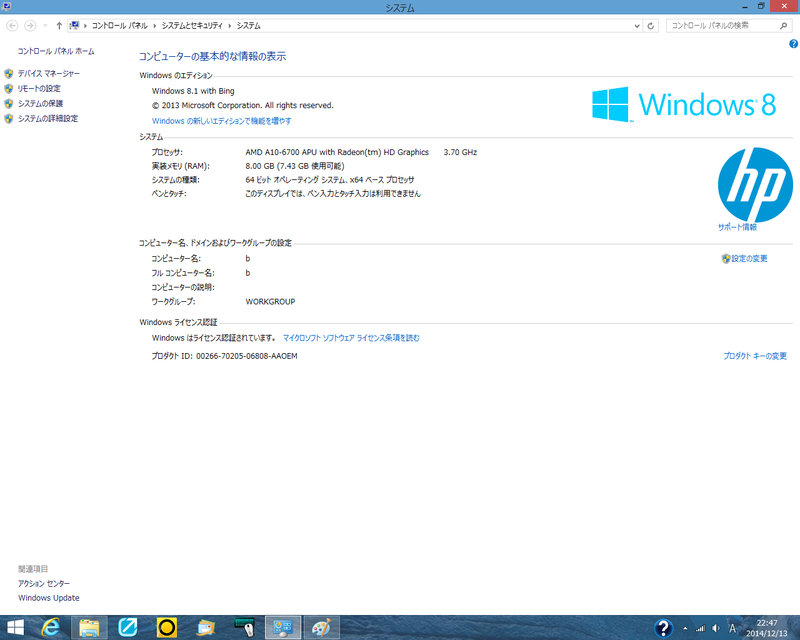
Task: Open システムの保護 link
Action: click(40, 104)
